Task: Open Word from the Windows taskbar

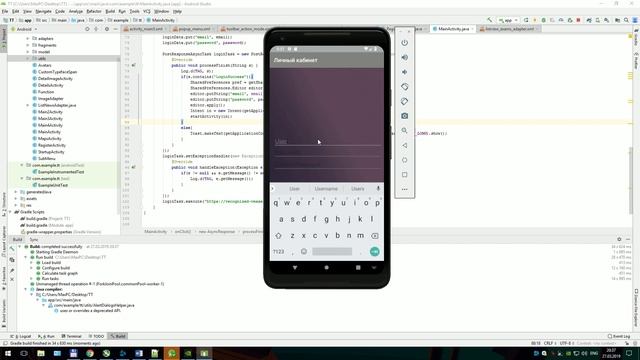Action: pyautogui.click(x=139, y=353)
